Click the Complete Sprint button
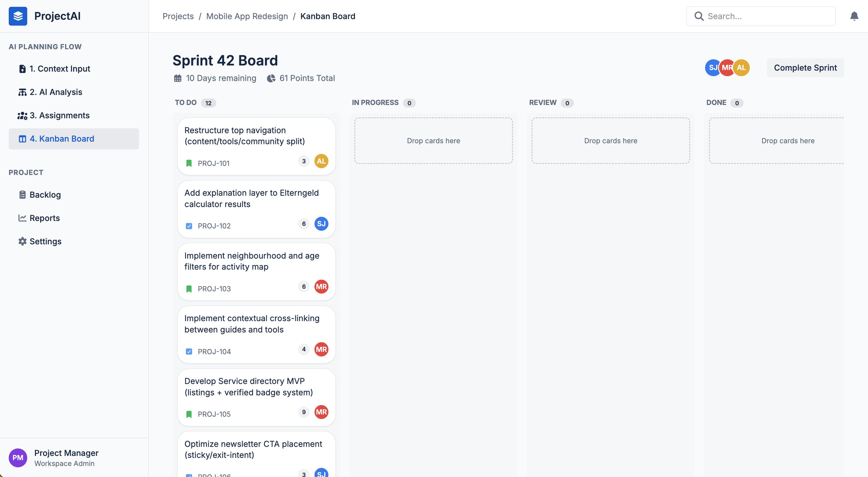Screen dimensions: 868x477 [x=805, y=68]
